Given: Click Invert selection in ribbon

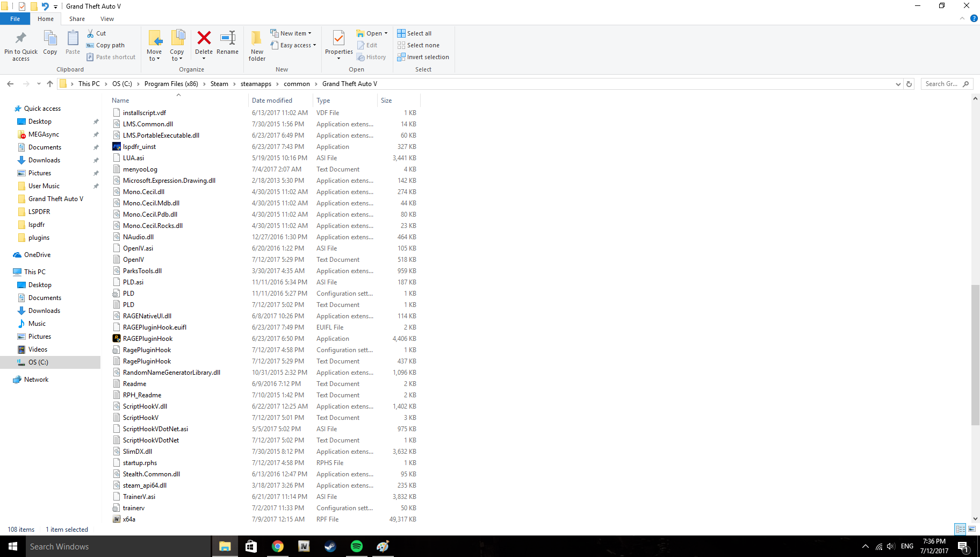Looking at the screenshot, I should 423,57.
